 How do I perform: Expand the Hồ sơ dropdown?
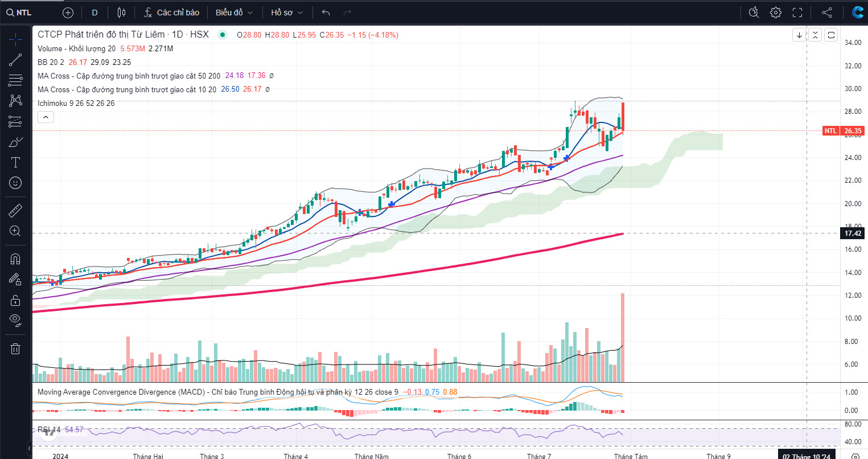[287, 13]
